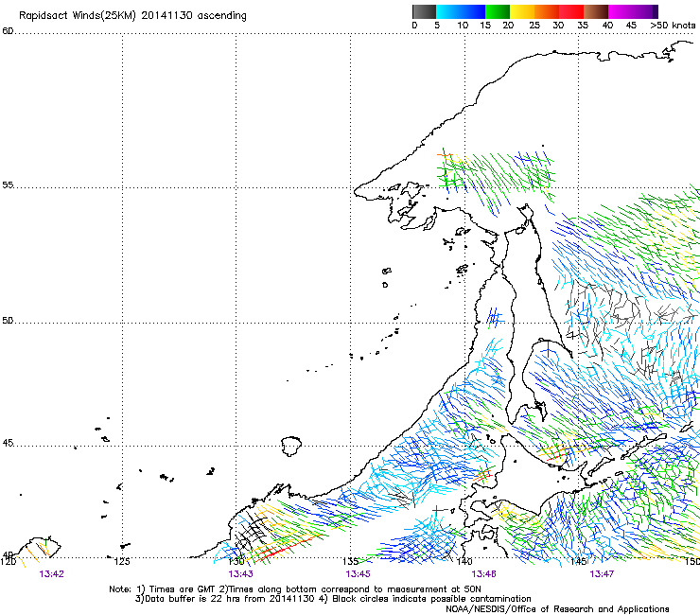This screenshot has height=615, width=700.
Task: Click the purple time label '13:42'
Action: [51, 574]
